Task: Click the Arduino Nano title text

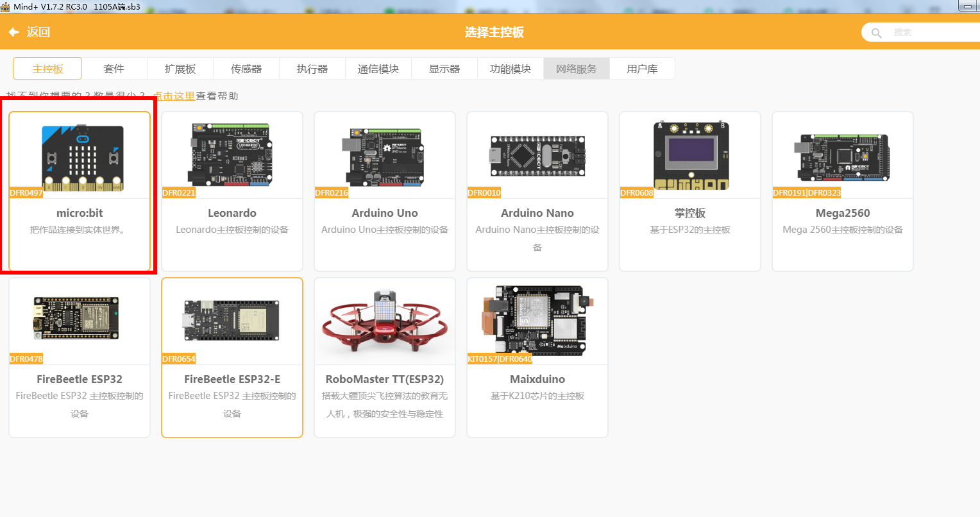Action: pyautogui.click(x=537, y=213)
